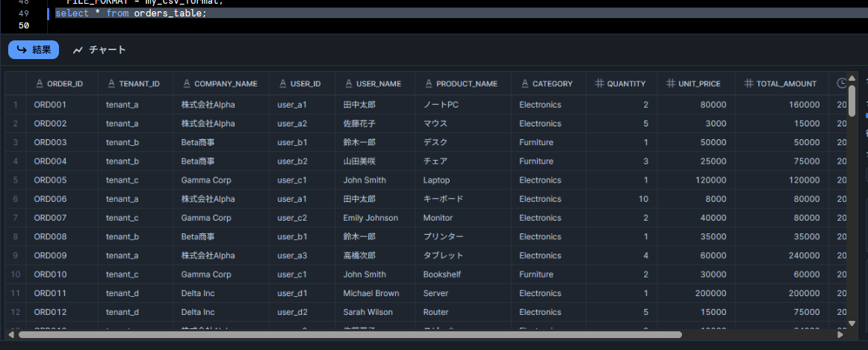
Task: Click the number-type icon beside QUANTITY
Action: click(x=599, y=84)
